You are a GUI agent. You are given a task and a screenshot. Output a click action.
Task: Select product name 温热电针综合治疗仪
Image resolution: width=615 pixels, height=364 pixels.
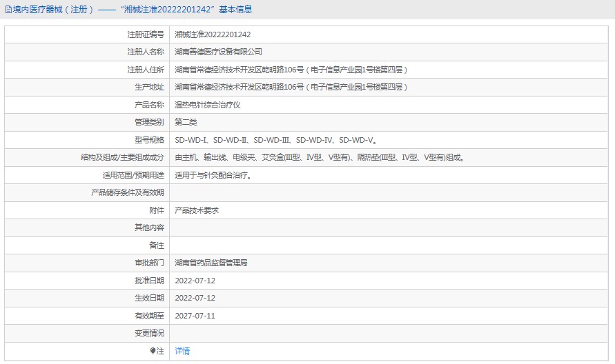[x=208, y=105]
